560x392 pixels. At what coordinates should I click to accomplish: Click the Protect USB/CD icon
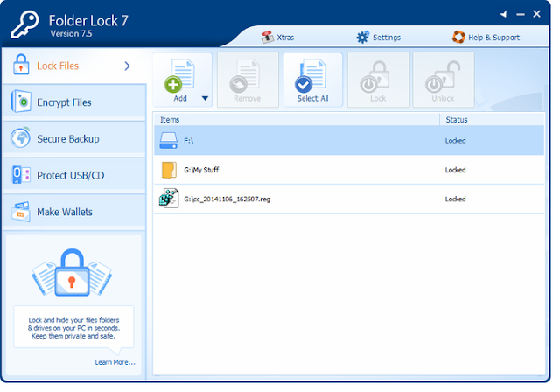coord(21,175)
